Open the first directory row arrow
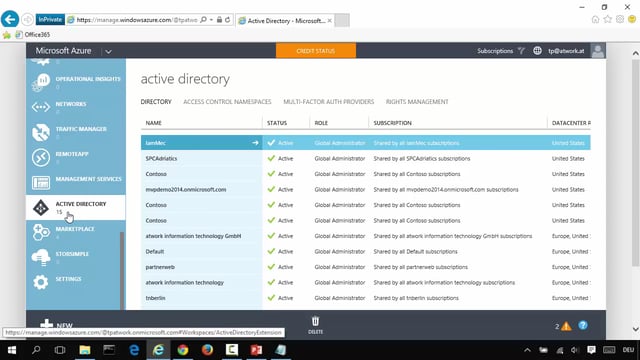 pyautogui.click(x=255, y=143)
